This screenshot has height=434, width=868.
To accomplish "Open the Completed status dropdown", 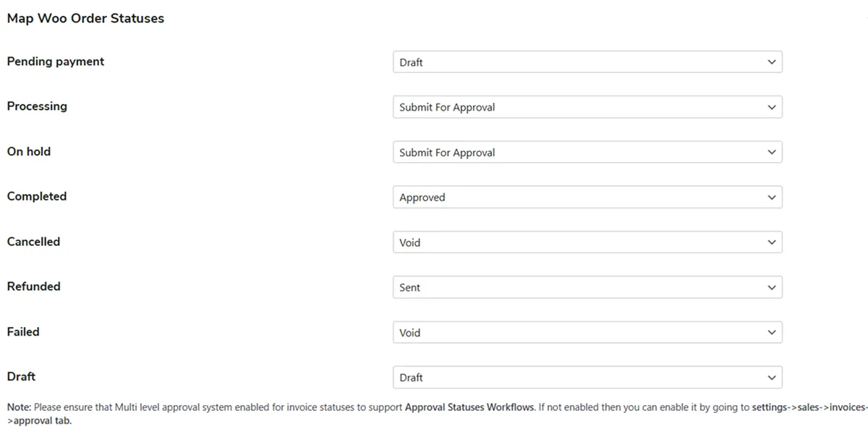I will 587,197.
